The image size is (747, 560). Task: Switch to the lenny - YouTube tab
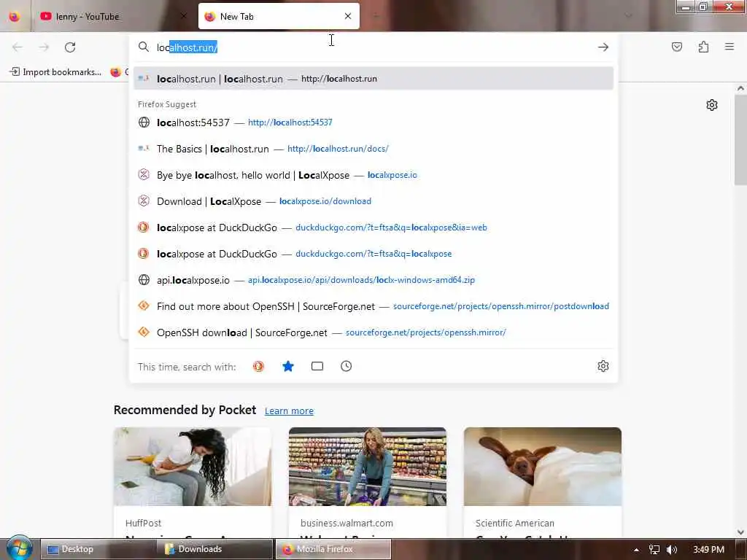click(113, 16)
